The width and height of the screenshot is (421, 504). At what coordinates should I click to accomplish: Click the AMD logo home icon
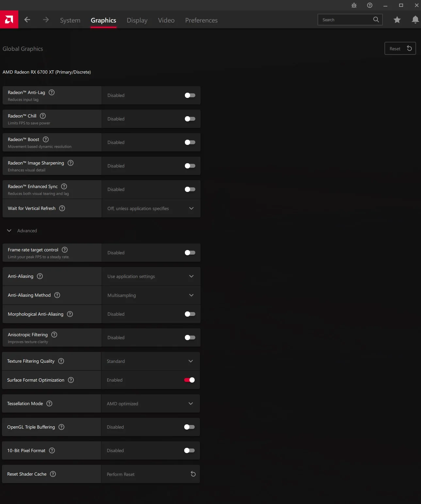point(9,20)
